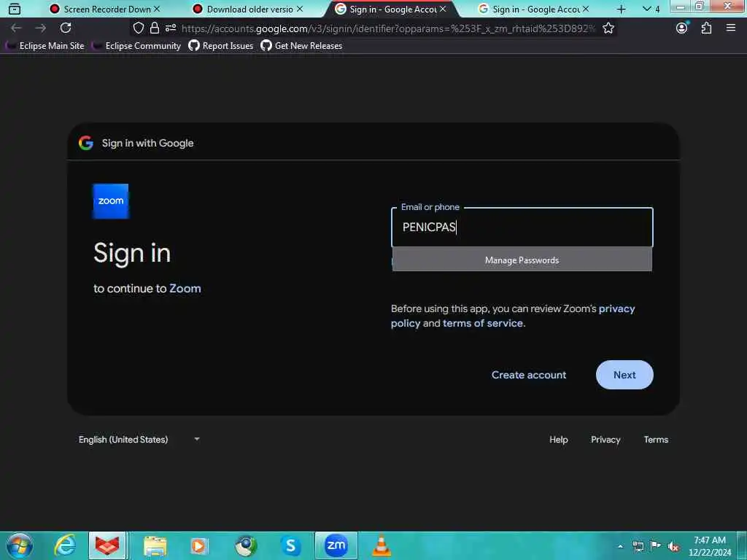This screenshot has height=560, width=747.
Task: Reload the page with the refresh icon
Action: pyautogui.click(x=66, y=28)
